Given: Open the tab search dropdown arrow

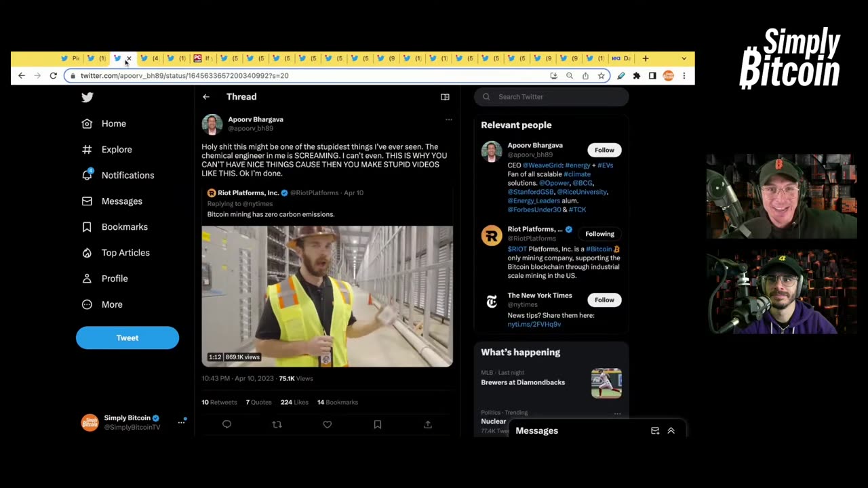Looking at the screenshot, I should 684,58.
